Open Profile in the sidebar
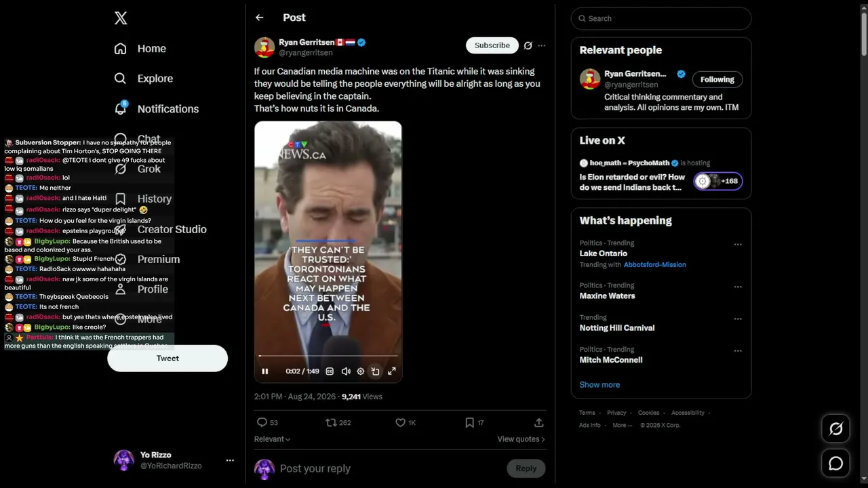 click(141, 289)
